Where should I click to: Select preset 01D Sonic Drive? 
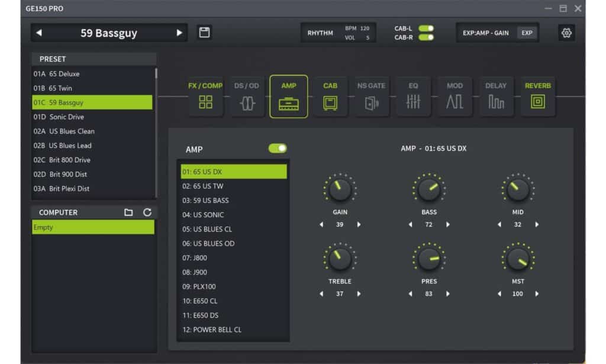92,117
